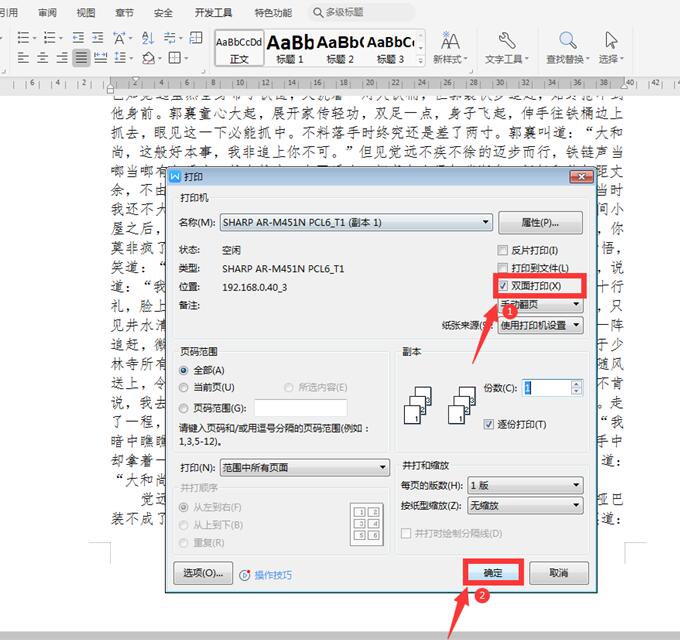Apply the 正文 style
680x640 pixels.
coord(239,49)
